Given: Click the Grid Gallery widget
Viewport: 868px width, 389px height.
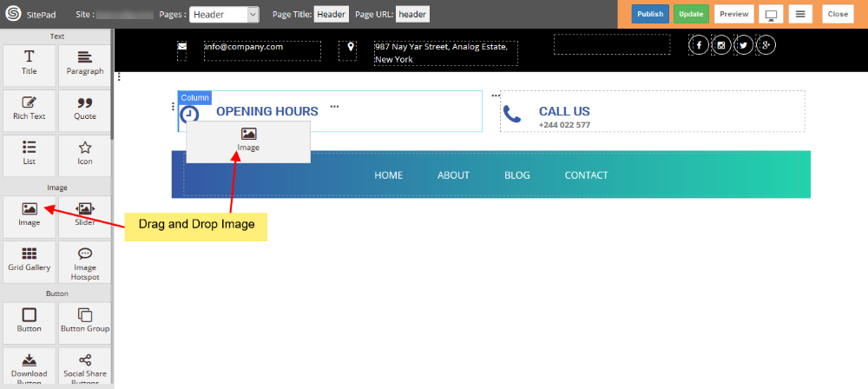Looking at the screenshot, I should [x=30, y=260].
